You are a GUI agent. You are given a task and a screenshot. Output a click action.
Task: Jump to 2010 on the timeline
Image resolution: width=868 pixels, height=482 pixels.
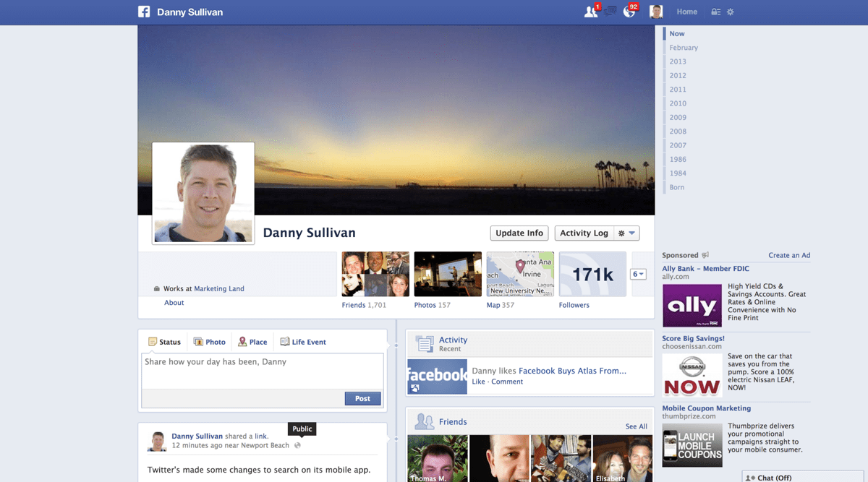pos(678,103)
